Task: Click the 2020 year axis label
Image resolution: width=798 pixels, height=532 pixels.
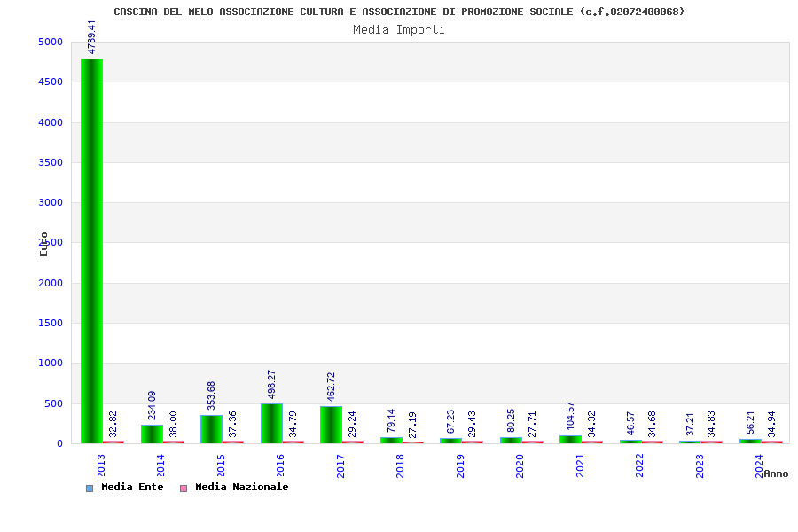Action: (520, 465)
